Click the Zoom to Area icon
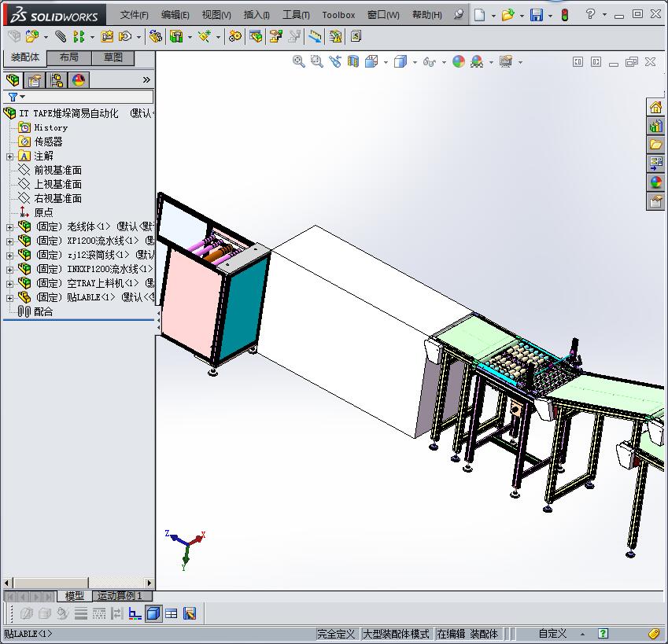 tap(316, 61)
